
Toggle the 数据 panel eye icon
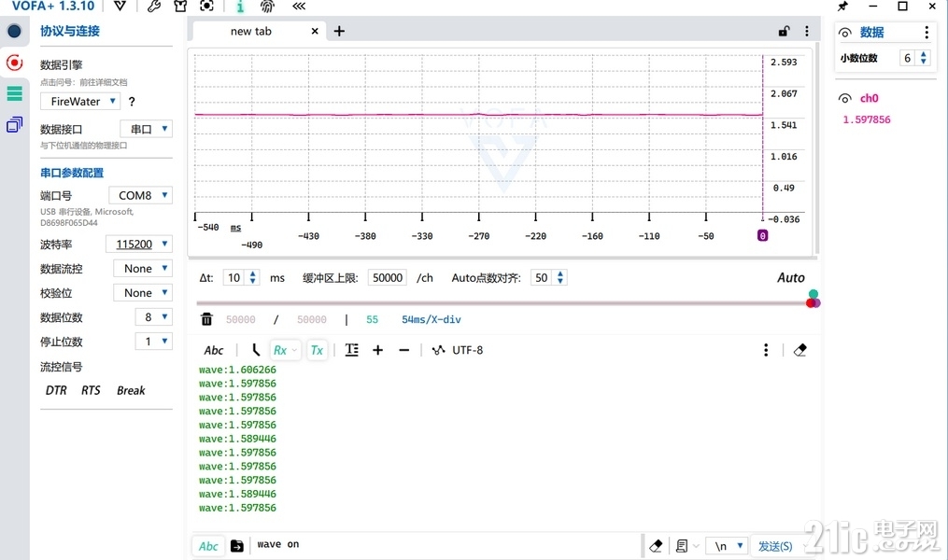845,33
